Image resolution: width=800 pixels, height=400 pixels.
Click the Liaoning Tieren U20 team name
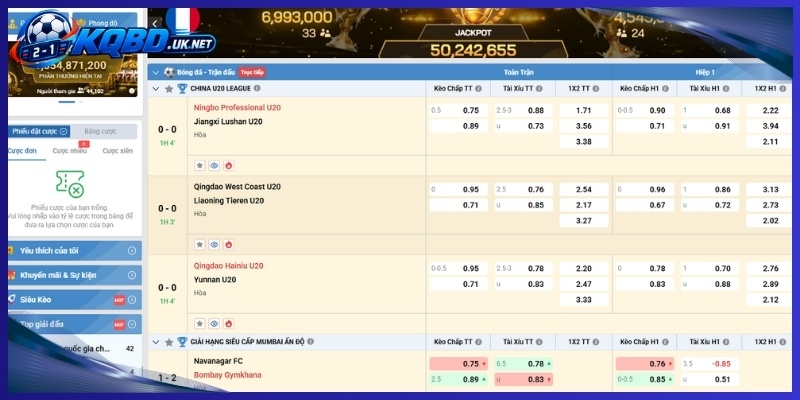pyautogui.click(x=229, y=201)
